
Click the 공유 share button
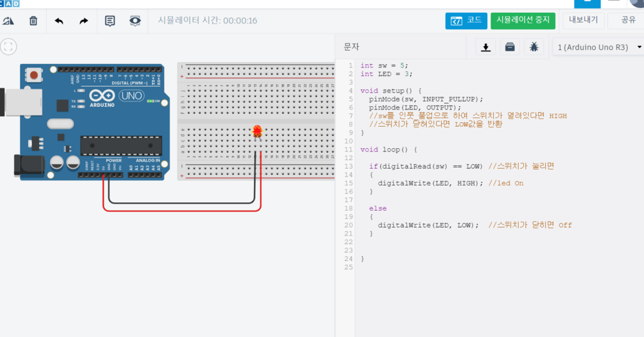(x=628, y=20)
